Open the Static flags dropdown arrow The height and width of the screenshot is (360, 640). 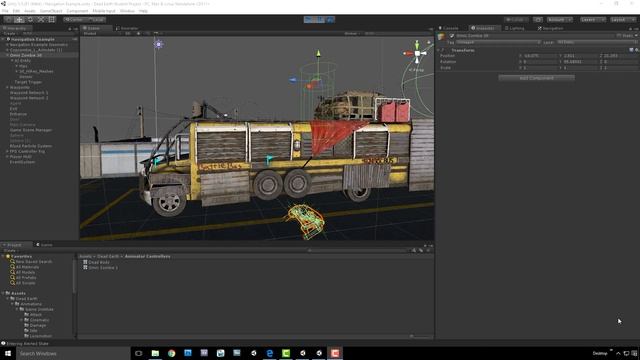click(x=636, y=36)
